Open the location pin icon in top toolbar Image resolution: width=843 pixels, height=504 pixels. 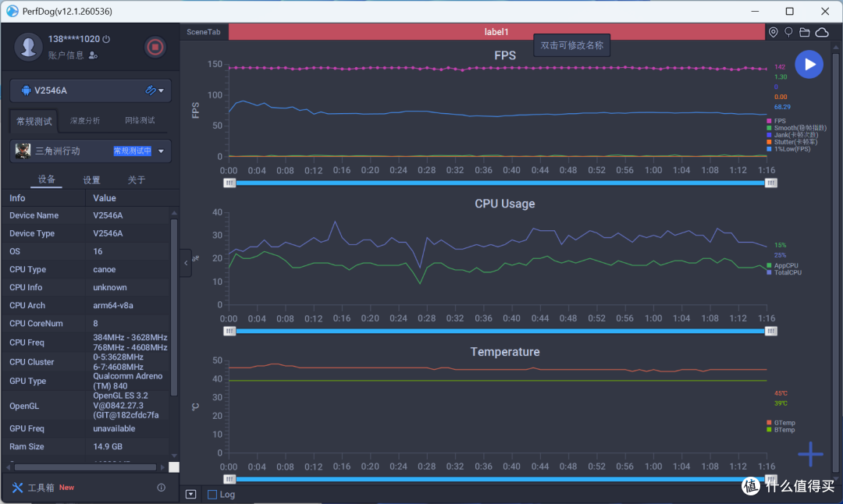point(773,32)
